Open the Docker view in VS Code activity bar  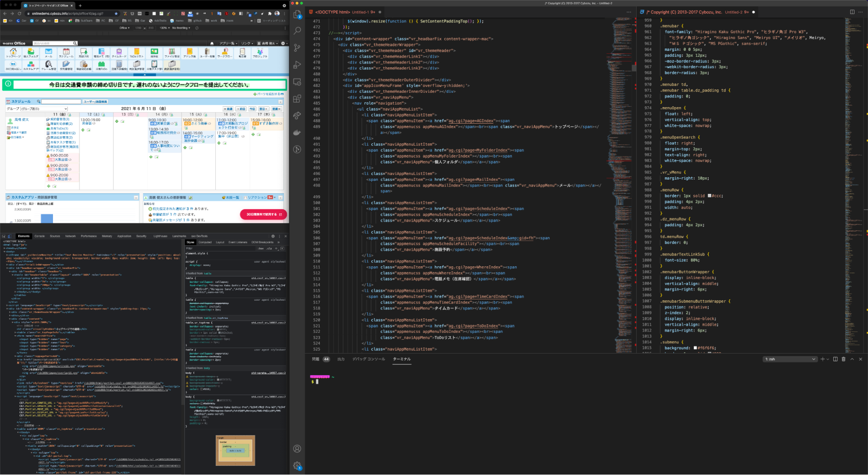point(297,132)
